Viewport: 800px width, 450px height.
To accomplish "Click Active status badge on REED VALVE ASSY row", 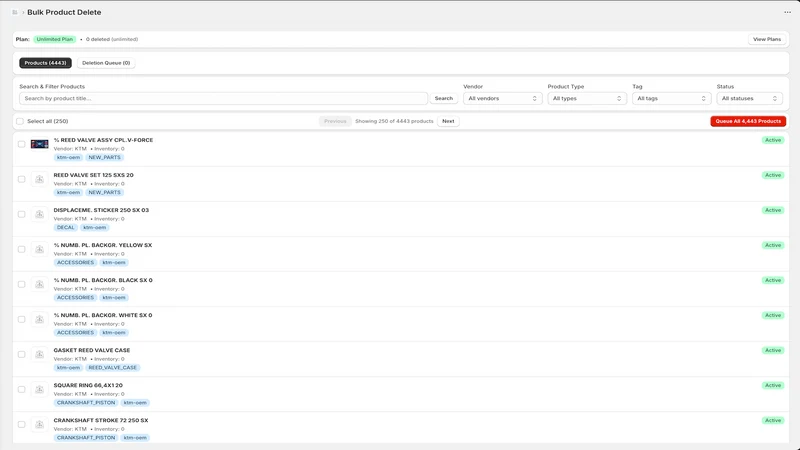I will click(773, 140).
